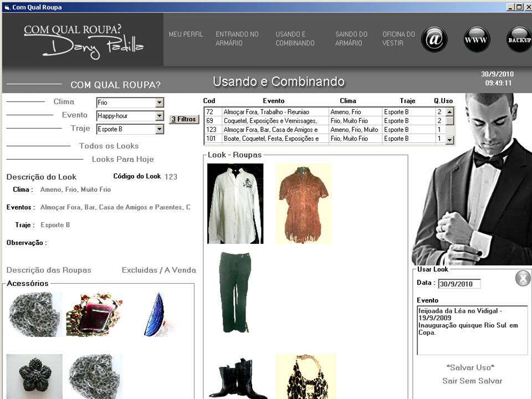Click the Cod column header
Image resolution: width=532 pixels, height=399 pixels.
click(209, 101)
